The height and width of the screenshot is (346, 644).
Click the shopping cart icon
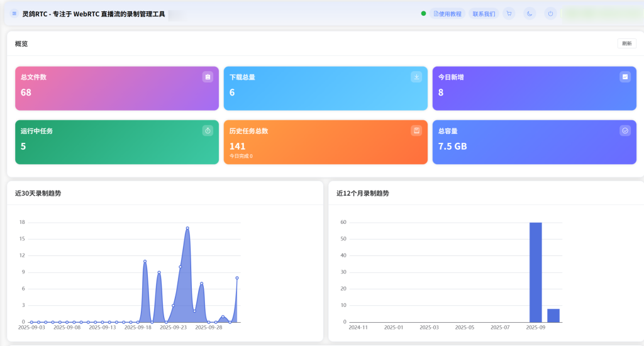coord(509,13)
